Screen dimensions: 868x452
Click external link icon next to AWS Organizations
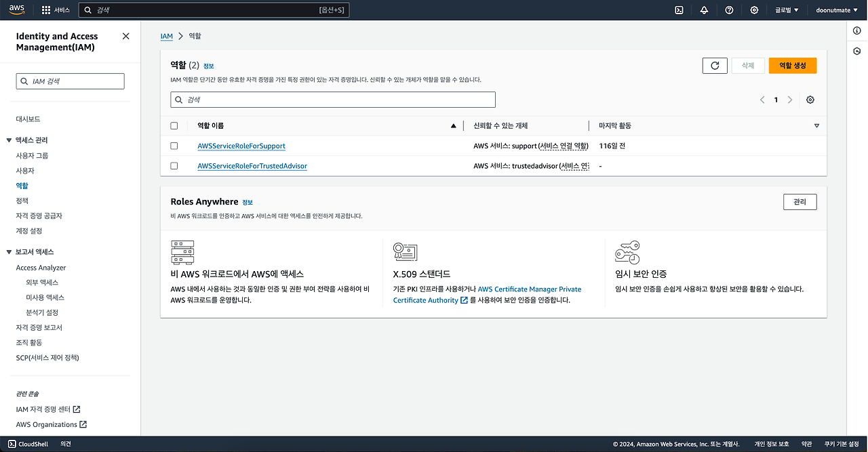[x=83, y=425]
